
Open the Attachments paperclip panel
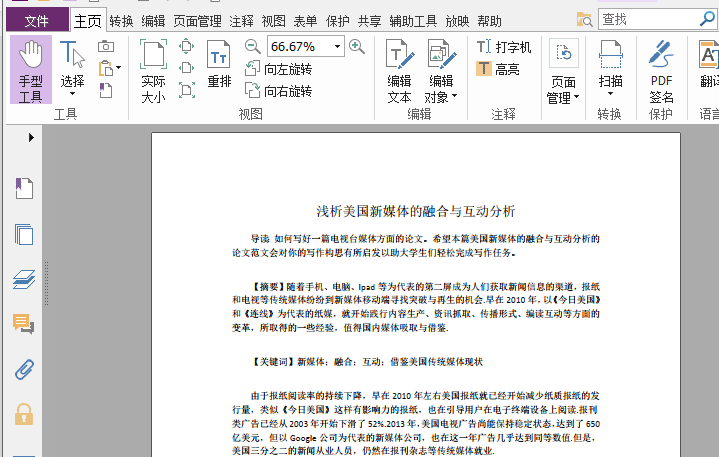24,369
